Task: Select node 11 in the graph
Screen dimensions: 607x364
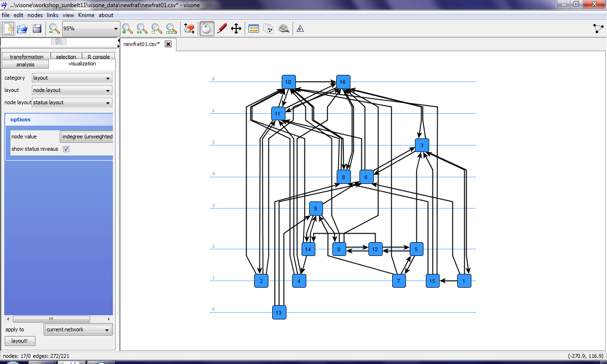Action: pos(278,114)
